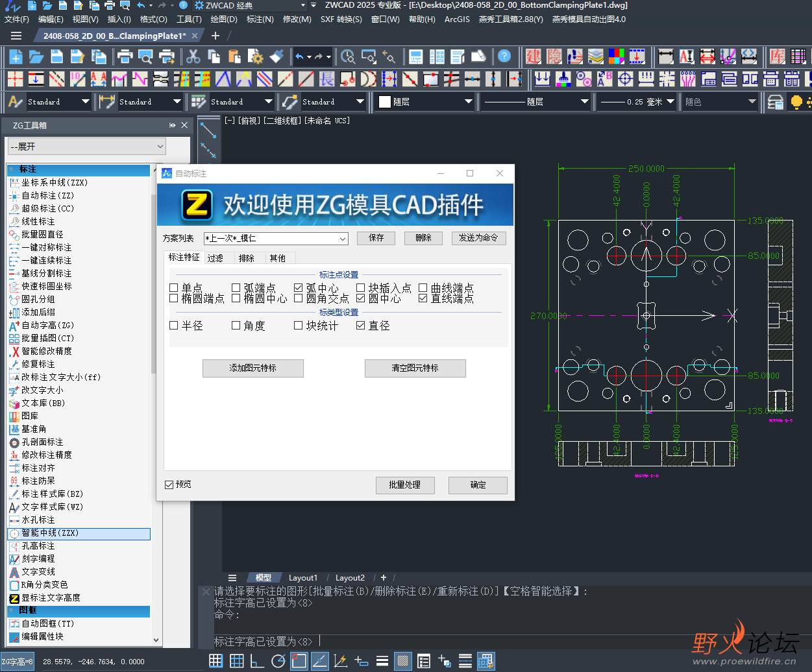Uncheck the 直径 checkbox

[x=360, y=326]
